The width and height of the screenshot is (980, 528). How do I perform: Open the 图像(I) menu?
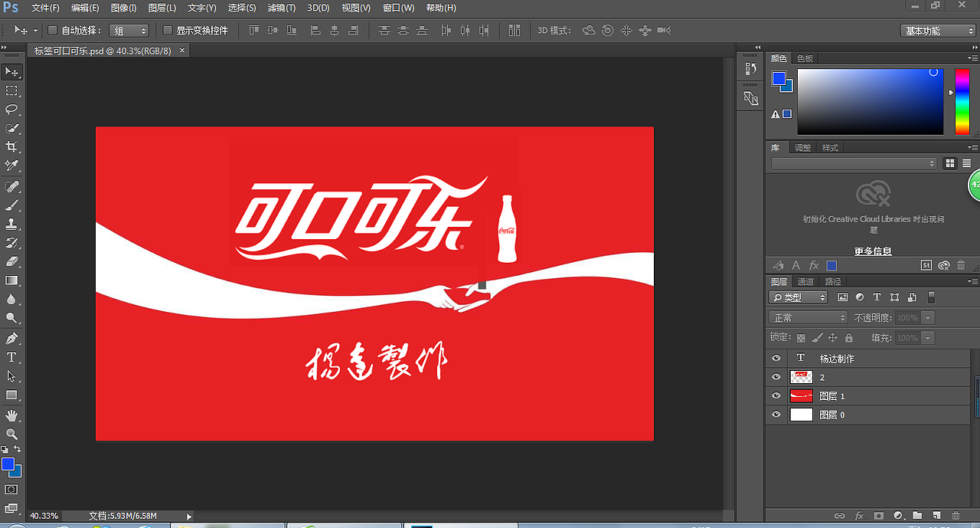coord(123,8)
